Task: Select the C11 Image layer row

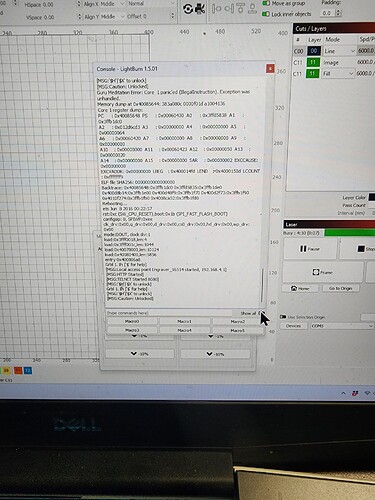Action: [334, 62]
